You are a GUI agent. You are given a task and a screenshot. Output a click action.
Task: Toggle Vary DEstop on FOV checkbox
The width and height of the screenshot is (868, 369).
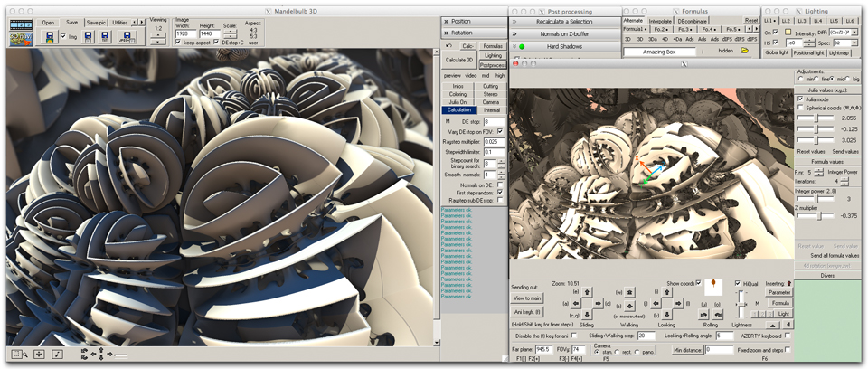pyautogui.click(x=500, y=131)
